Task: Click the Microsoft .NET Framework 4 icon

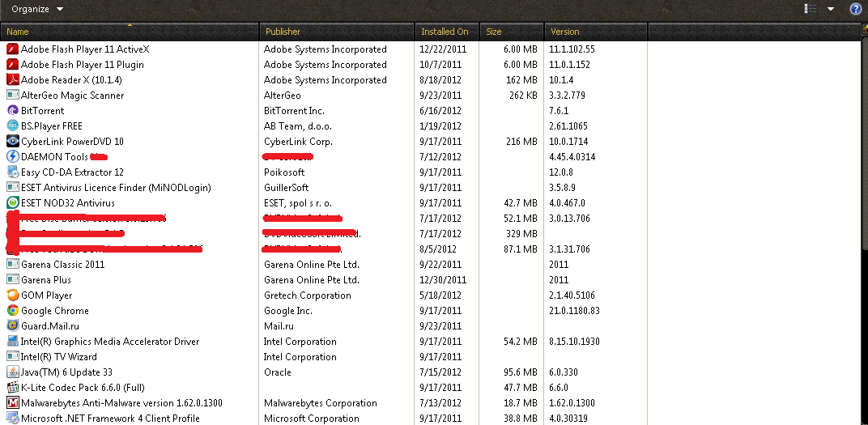Action: [12, 419]
